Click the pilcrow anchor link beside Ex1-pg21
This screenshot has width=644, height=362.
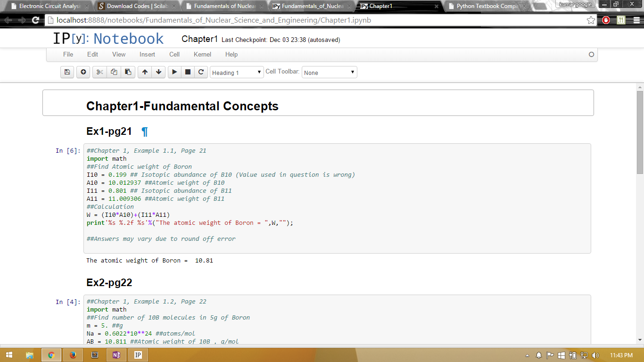[145, 132]
